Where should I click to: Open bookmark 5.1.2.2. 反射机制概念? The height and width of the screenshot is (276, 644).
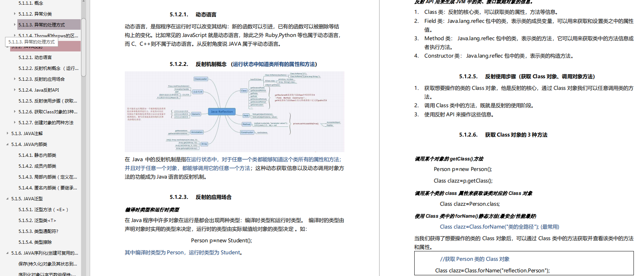pyautogui.click(x=48, y=68)
